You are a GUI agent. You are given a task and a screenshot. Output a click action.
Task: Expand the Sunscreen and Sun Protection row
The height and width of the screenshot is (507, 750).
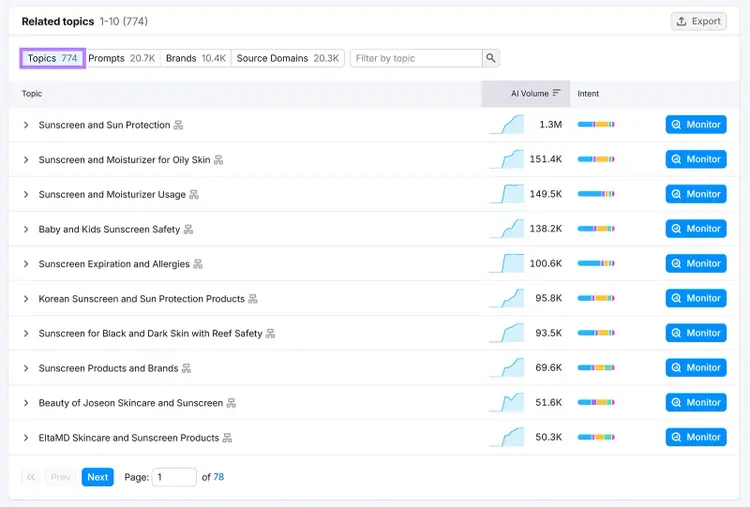[x=26, y=125]
